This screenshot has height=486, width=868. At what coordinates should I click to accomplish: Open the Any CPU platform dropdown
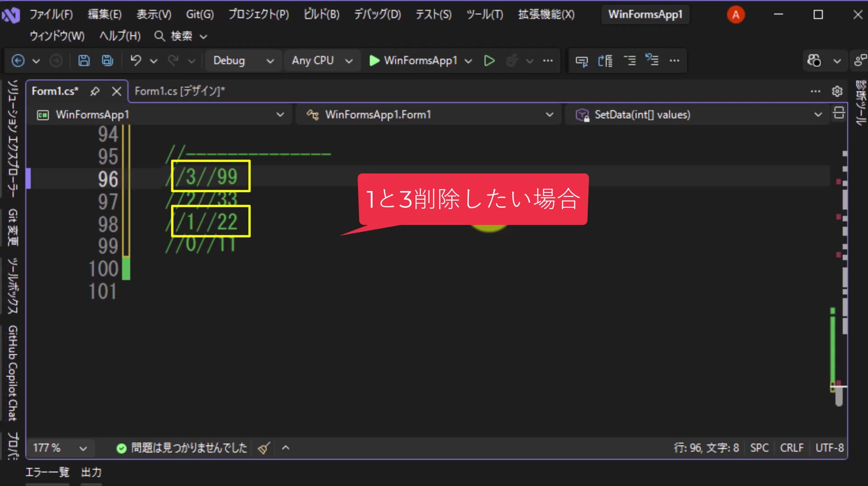[x=322, y=61]
